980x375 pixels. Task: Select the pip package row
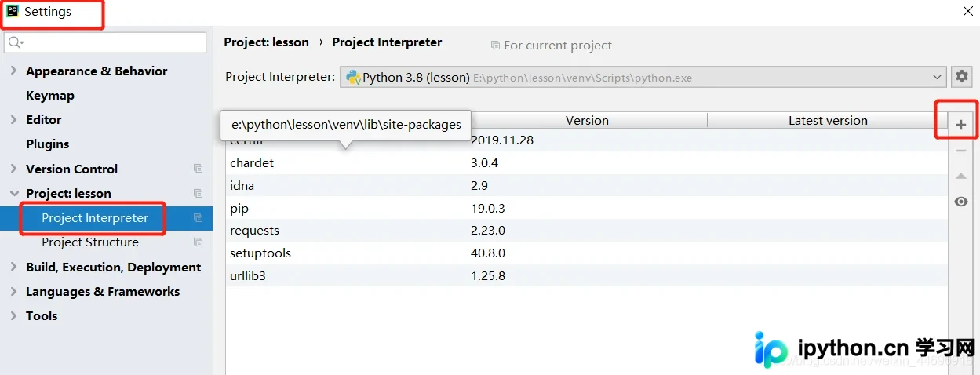[x=587, y=209]
